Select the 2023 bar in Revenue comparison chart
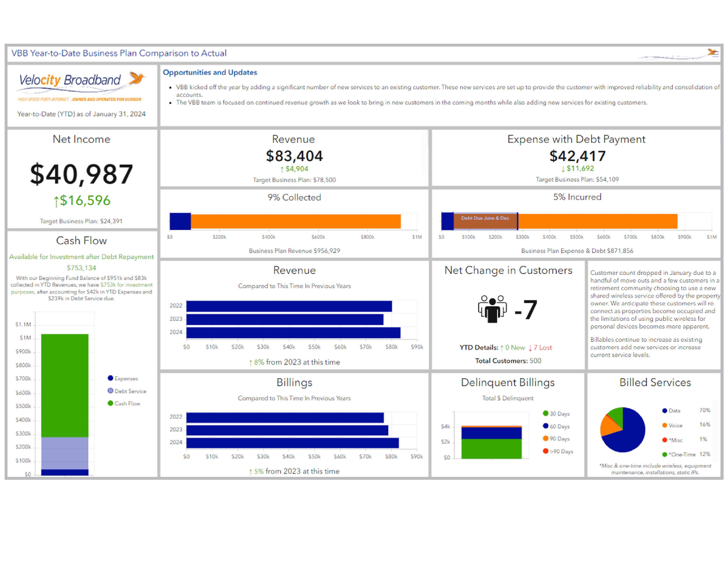The height and width of the screenshot is (563, 728). pos(285,319)
